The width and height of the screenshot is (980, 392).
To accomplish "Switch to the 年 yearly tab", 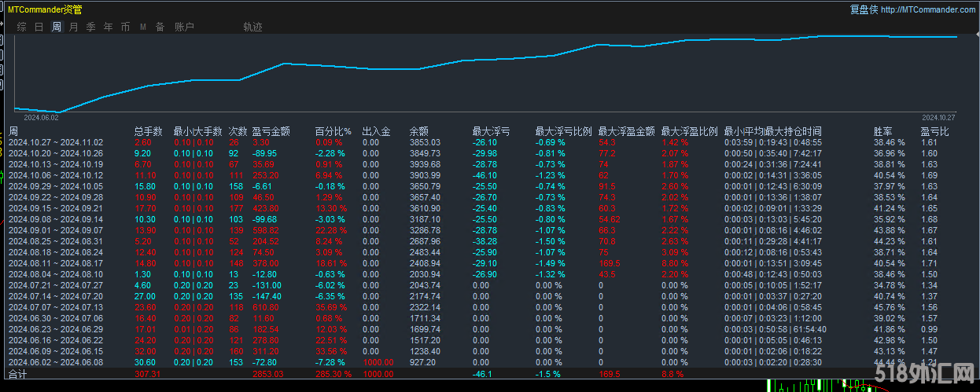I will 109,27.
